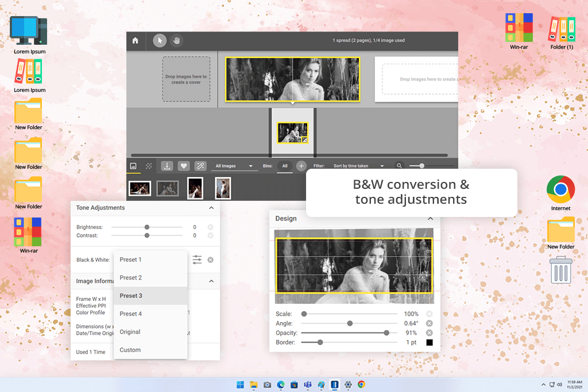Select the pointer arrow tool

point(160,41)
